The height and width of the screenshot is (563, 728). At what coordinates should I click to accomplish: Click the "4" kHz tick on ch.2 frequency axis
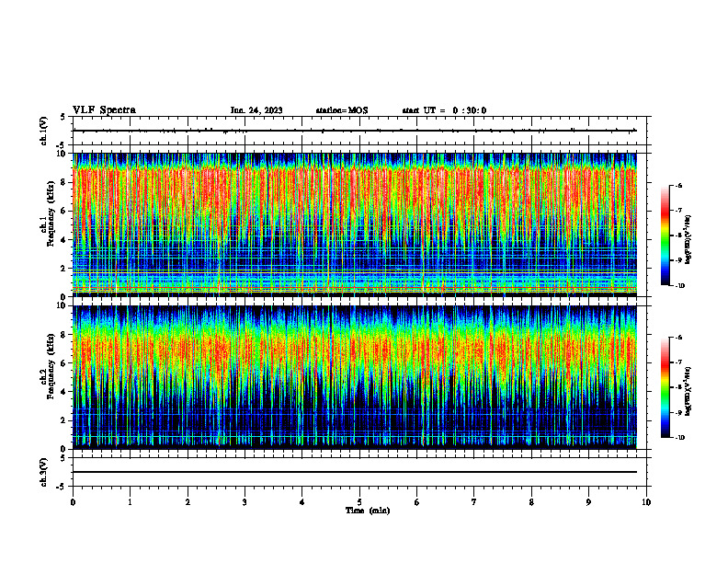(64, 392)
